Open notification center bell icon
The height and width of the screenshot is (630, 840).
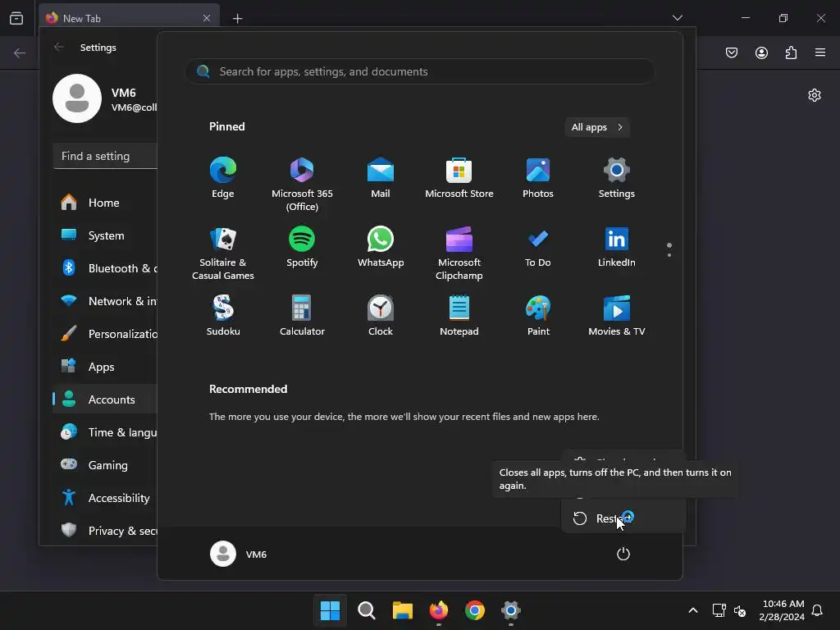click(x=818, y=610)
